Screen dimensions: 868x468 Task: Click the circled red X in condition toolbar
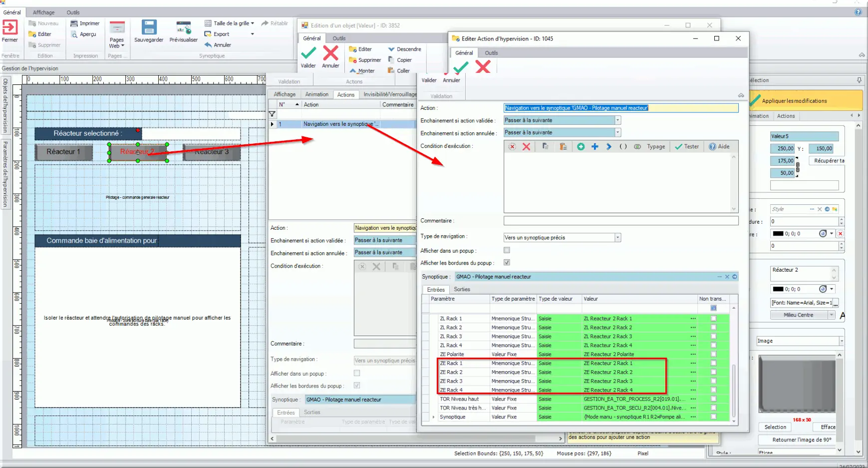click(x=512, y=146)
